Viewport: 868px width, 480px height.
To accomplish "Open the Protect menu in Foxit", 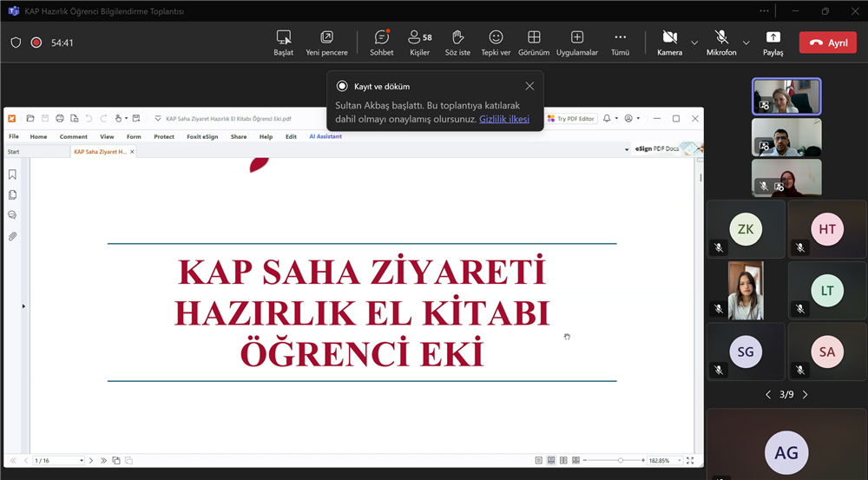I will 164,136.
